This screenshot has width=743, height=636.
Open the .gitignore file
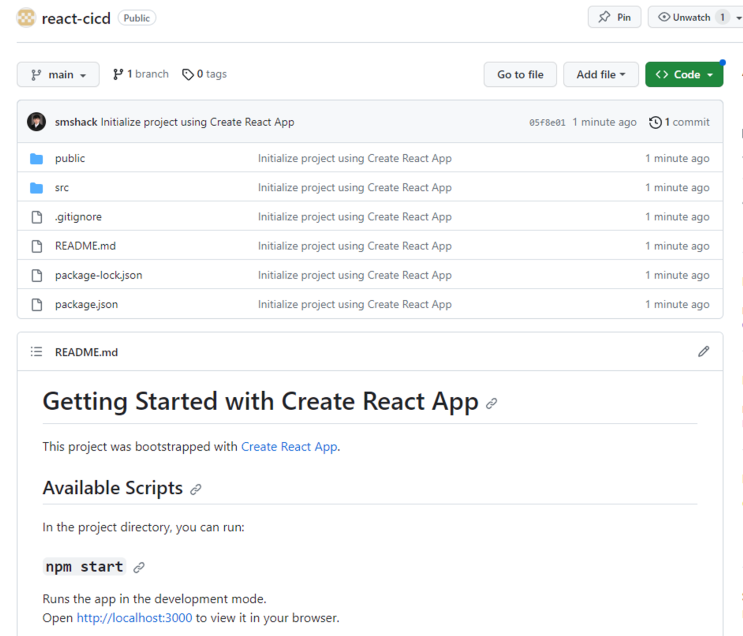point(78,217)
